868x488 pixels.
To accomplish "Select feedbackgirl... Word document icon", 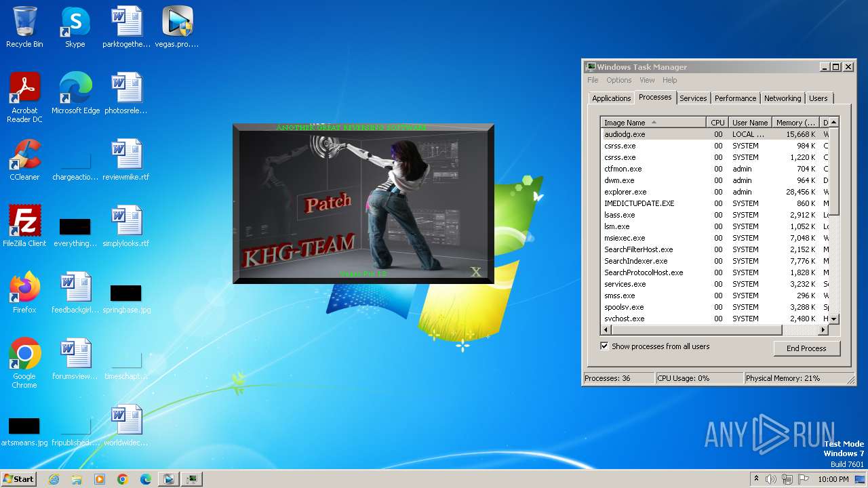I will (75, 293).
